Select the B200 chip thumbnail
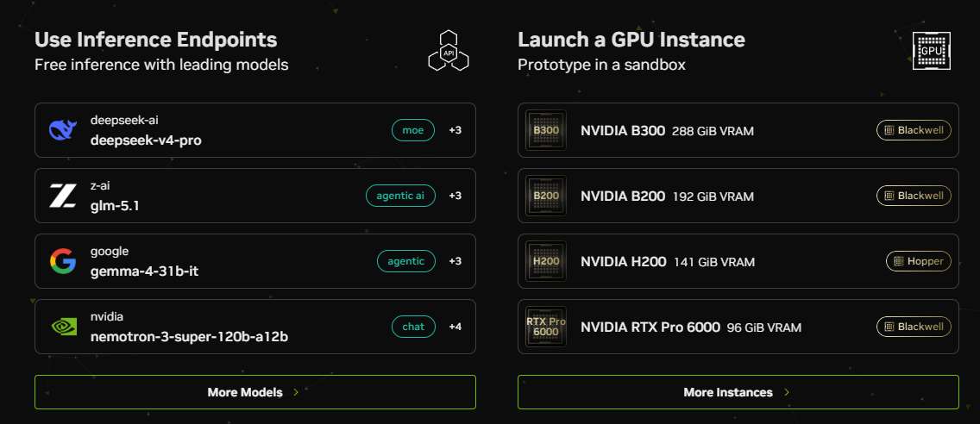This screenshot has height=424, width=980. coord(546,196)
